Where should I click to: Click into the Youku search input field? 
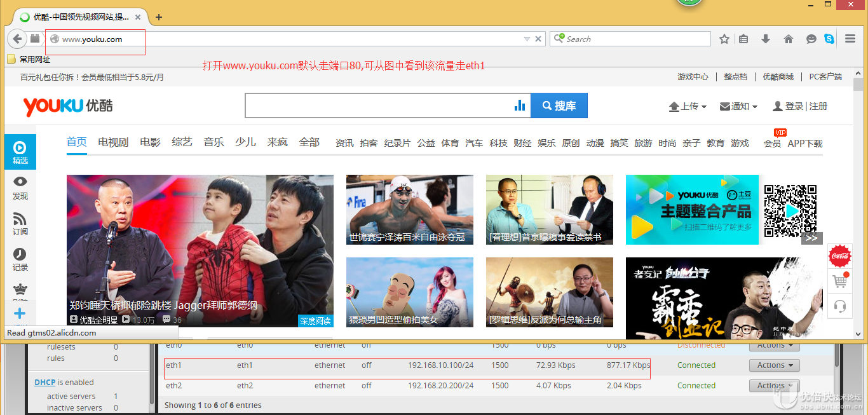point(379,105)
